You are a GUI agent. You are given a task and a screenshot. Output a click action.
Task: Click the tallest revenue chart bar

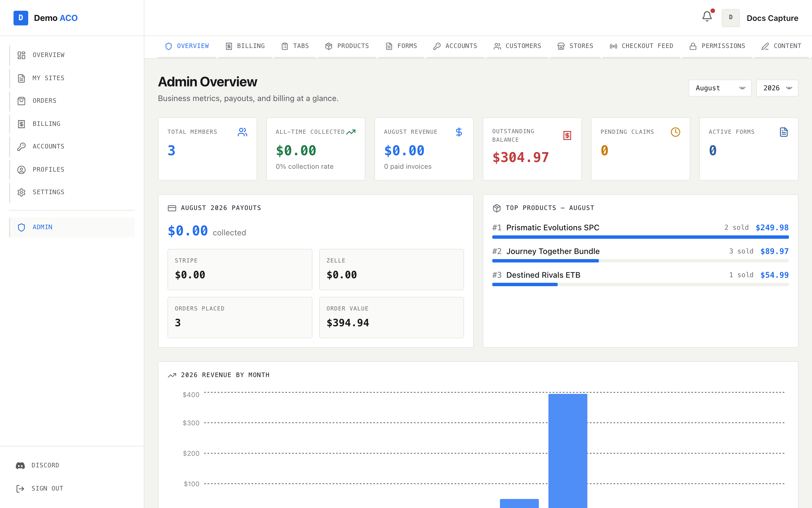[568, 451]
